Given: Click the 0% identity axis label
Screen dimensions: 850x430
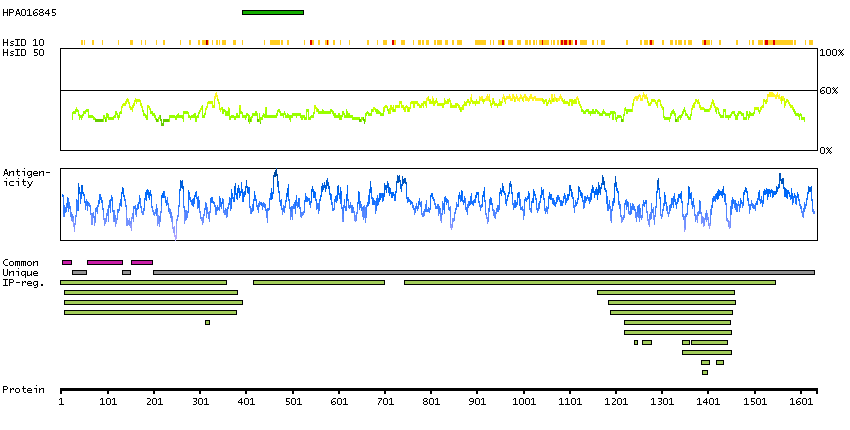Looking at the screenshot, I should (825, 150).
